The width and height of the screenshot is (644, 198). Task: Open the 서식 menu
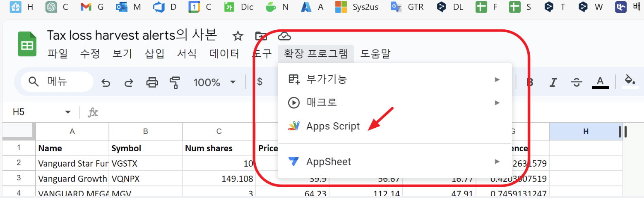187,54
